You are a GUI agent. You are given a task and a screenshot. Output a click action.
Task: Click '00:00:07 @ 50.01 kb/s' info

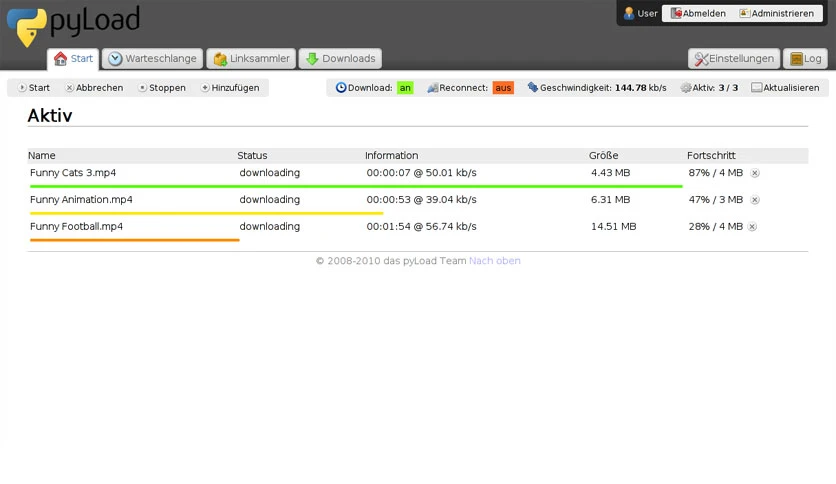pyautogui.click(x=421, y=173)
